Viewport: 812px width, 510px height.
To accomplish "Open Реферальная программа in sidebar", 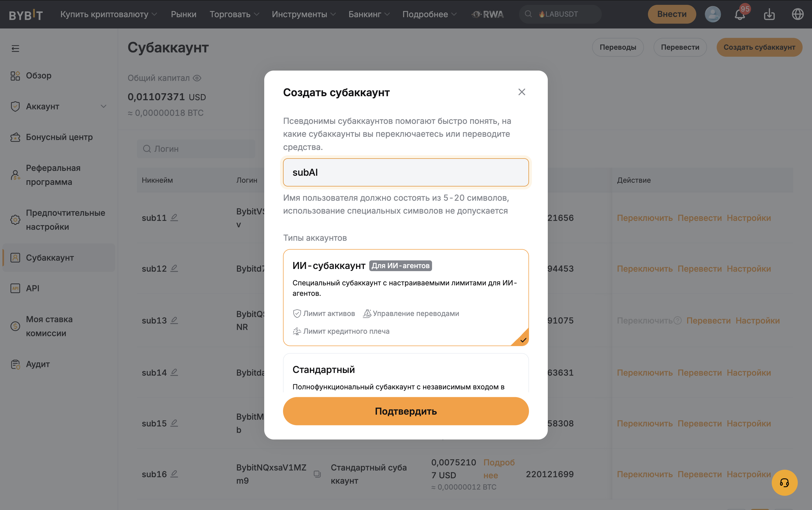I will [x=59, y=175].
